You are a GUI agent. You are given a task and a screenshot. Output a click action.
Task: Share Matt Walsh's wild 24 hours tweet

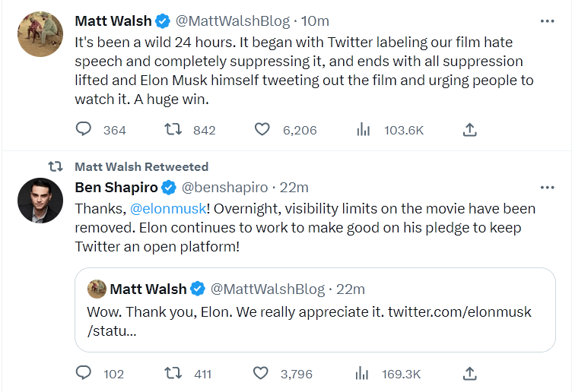tap(470, 130)
